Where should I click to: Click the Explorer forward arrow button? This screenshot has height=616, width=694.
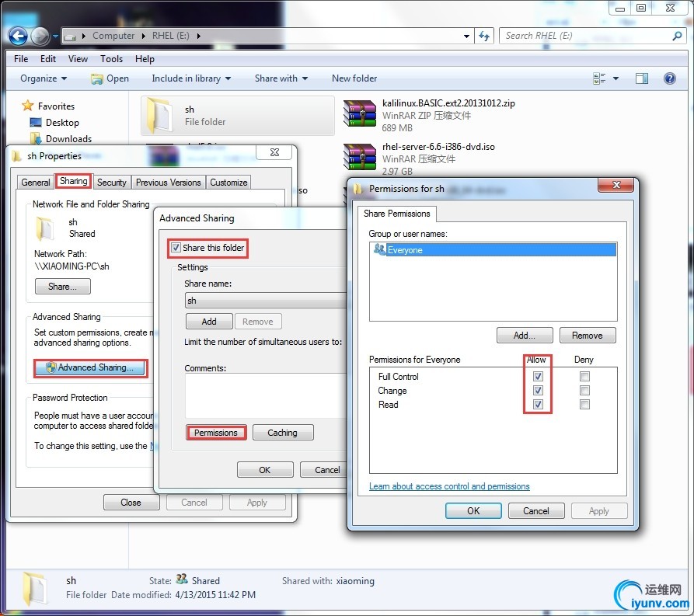[40, 36]
